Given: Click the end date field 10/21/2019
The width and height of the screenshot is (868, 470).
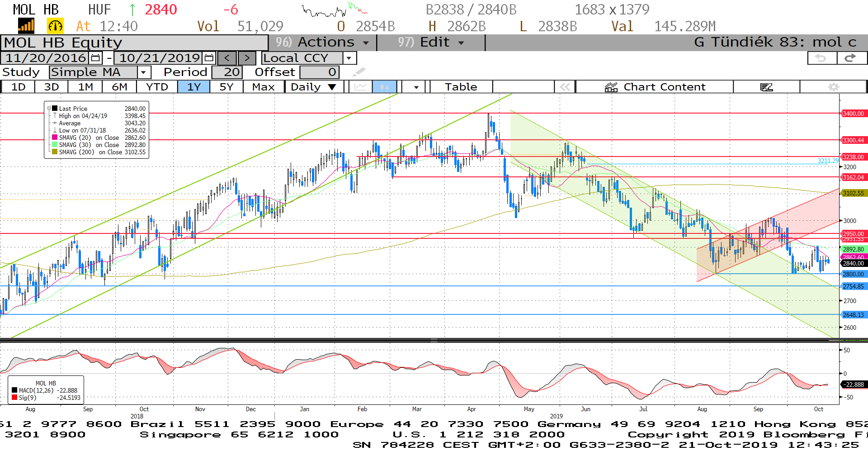Looking at the screenshot, I should pyautogui.click(x=159, y=58).
